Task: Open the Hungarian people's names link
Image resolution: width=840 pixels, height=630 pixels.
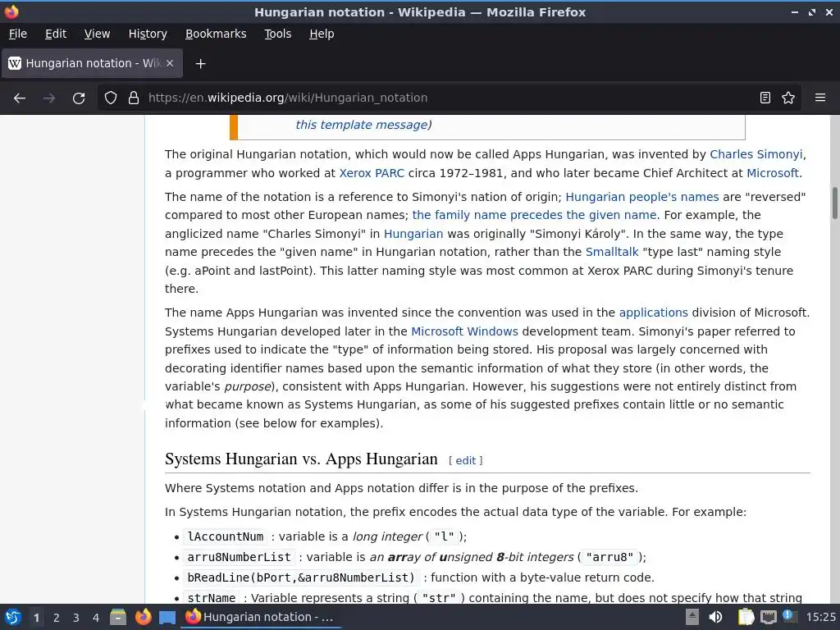Action: 641,197
